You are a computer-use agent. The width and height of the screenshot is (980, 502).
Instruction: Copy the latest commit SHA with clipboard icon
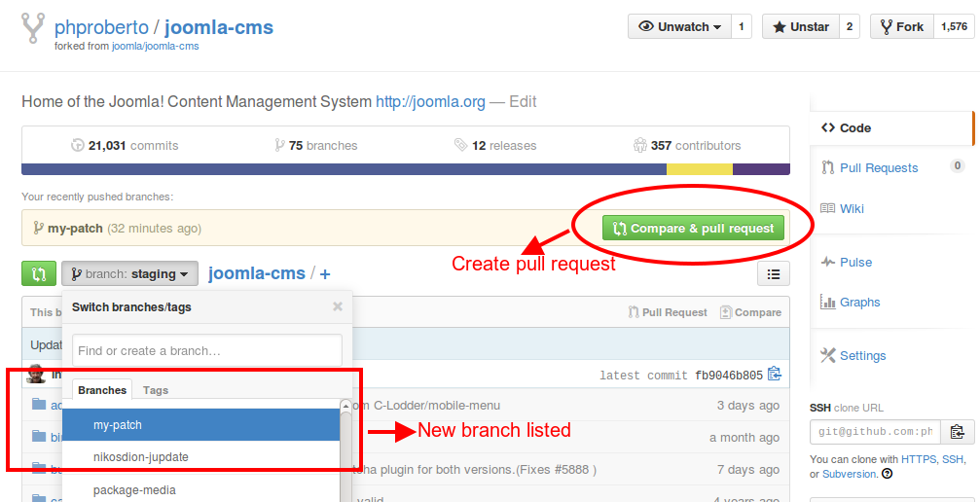point(775,375)
